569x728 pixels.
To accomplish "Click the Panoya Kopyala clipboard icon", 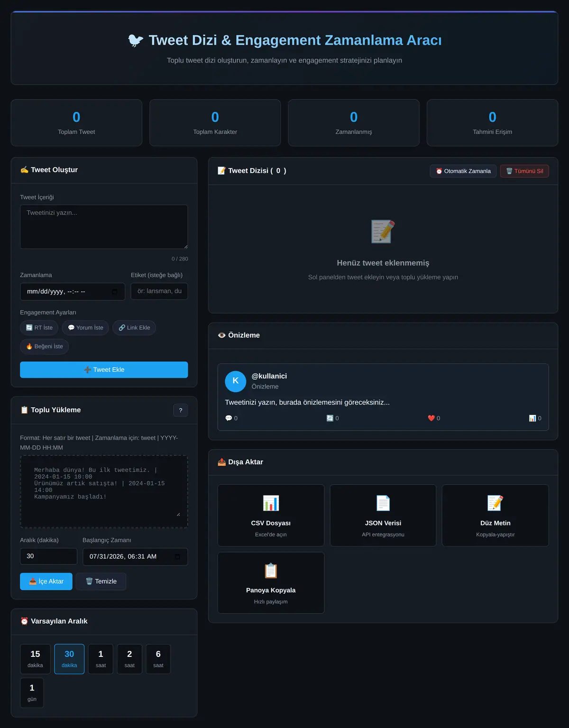I will [271, 571].
